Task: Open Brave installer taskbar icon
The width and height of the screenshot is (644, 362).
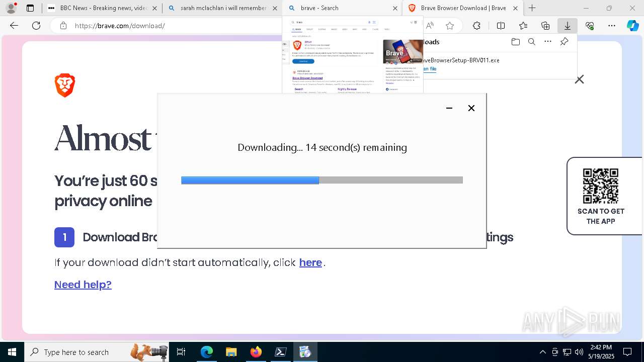Action: (305, 352)
